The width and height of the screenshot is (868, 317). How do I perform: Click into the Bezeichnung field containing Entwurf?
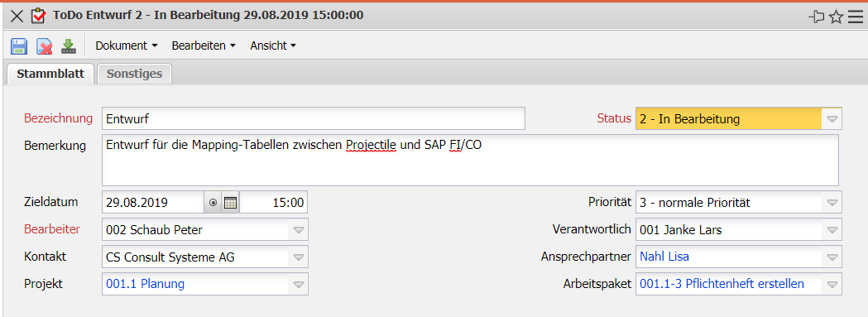(314, 118)
